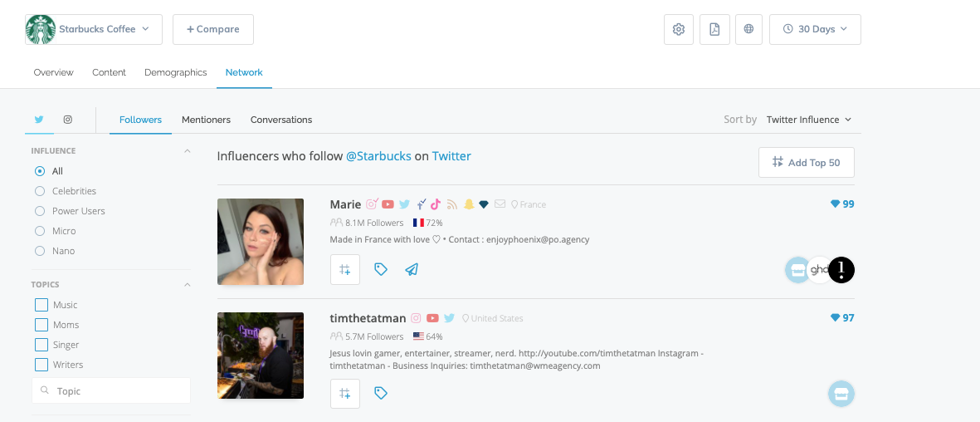980x422 pixels.
Task: Follow the Twitter link in heading
Action: [451, 156]
